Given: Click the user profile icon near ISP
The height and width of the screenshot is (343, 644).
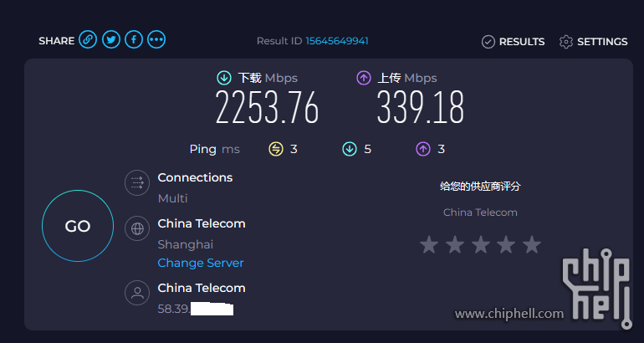Looking at the screenshot, I should click(x=137, y=293).
